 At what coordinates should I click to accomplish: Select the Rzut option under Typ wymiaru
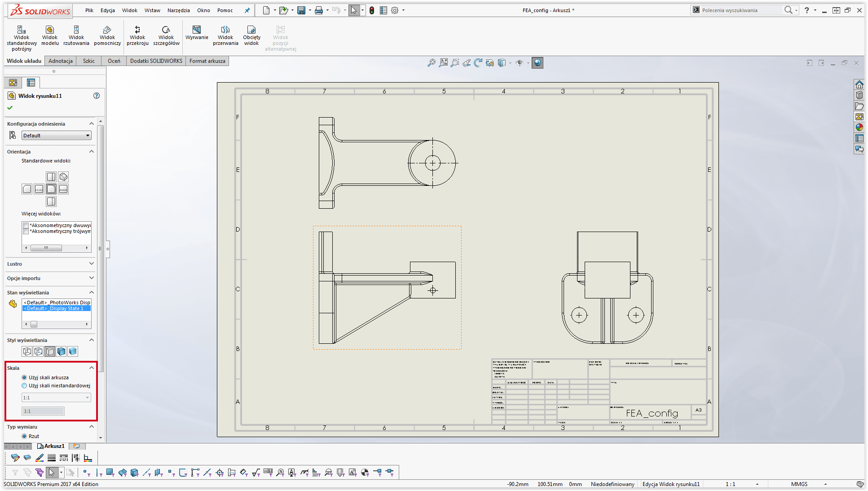(x=24, y=436)
